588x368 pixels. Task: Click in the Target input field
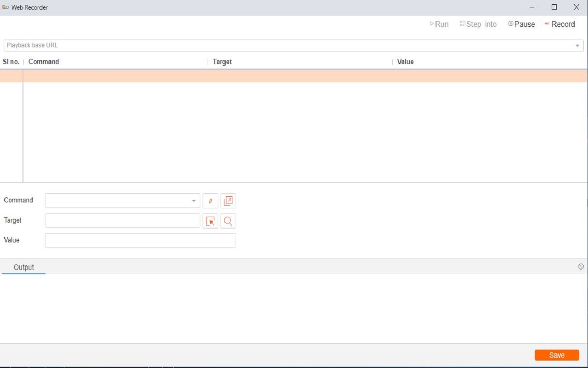pos(123,221)
